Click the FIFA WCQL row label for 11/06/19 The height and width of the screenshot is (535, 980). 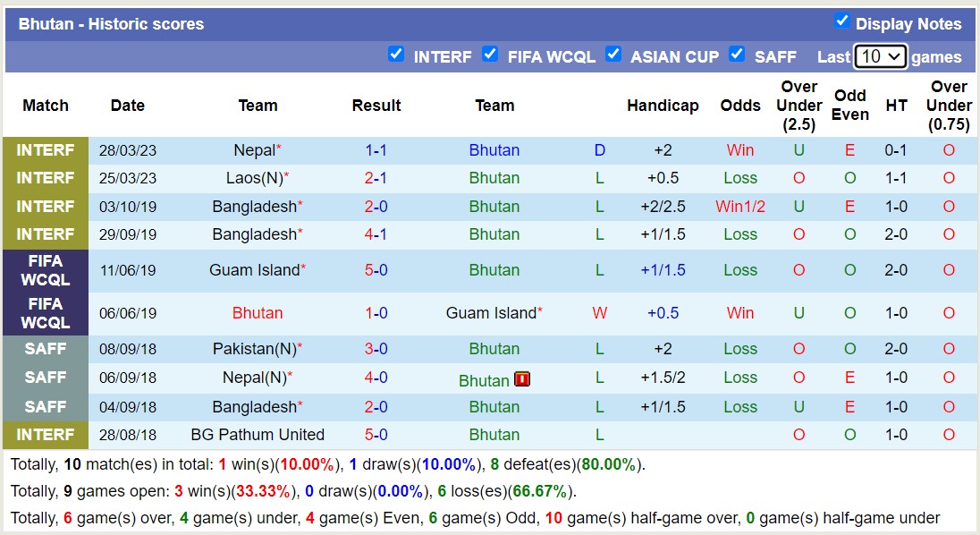click(x=46, y=270)
